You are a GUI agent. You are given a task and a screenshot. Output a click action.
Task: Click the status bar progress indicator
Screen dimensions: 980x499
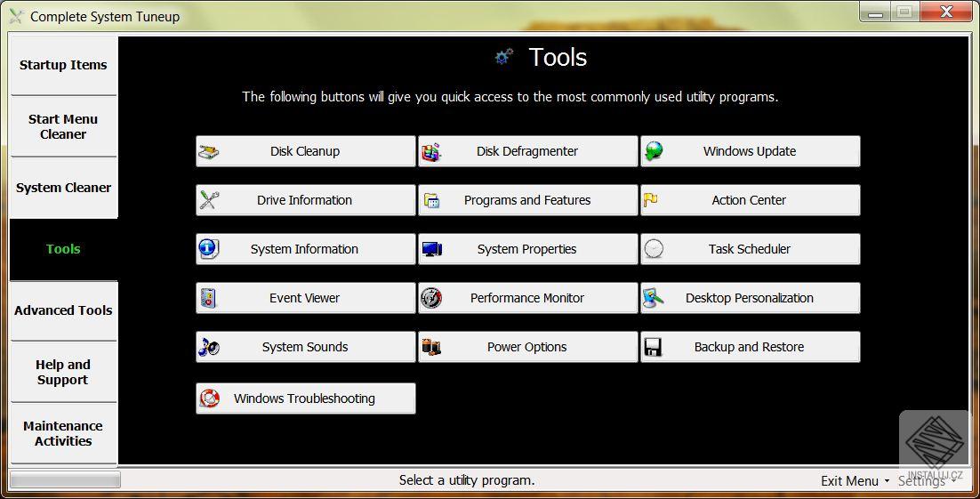(65, 479)
